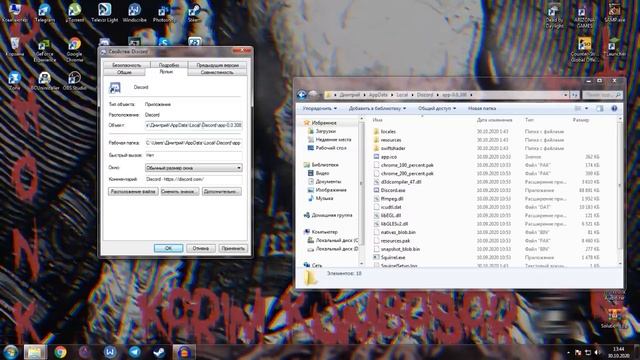The height and width of the screenshot is (360, 640).
Task: Click the Быстрый вызов field
Action: (194, 155)
